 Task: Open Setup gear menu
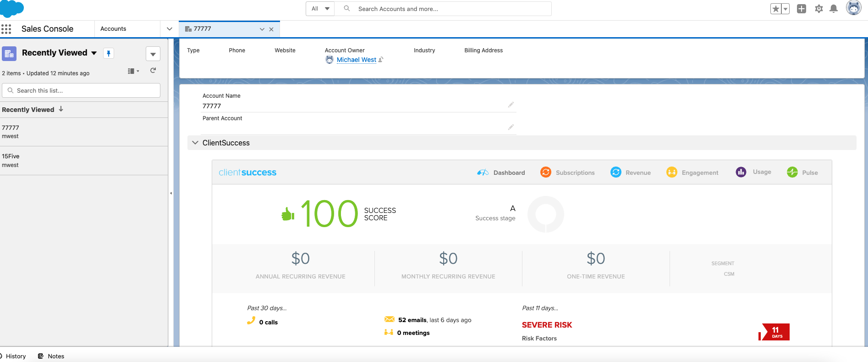pos(819,9)
